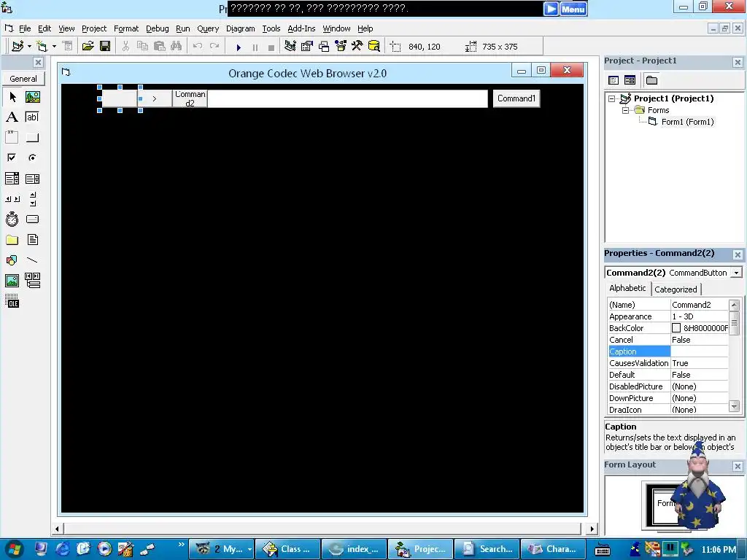Select Form1 (Form1) in project tree
This screenshot has width=747, height=560.
(x=687, y=122)
